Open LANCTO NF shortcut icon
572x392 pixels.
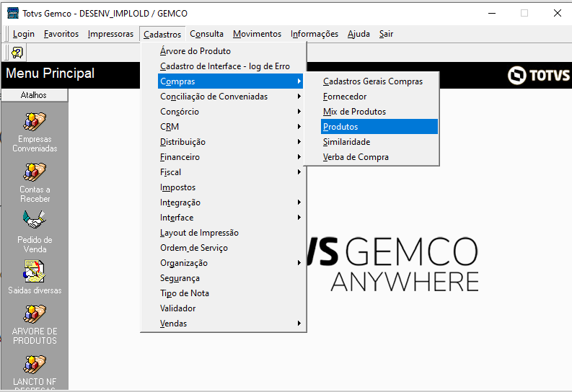tap(35, 365)
